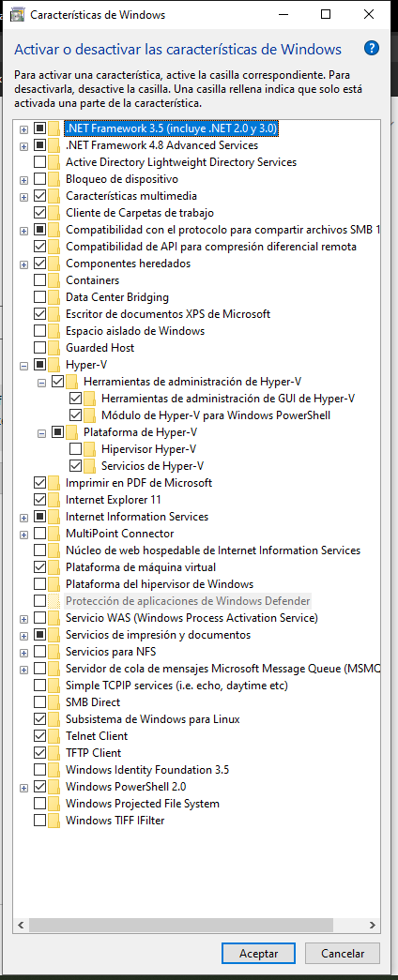Check the SMB Direct checkbox
This screenshot has width=398, height=980.
pyautogui.click(x=39, y=701)
